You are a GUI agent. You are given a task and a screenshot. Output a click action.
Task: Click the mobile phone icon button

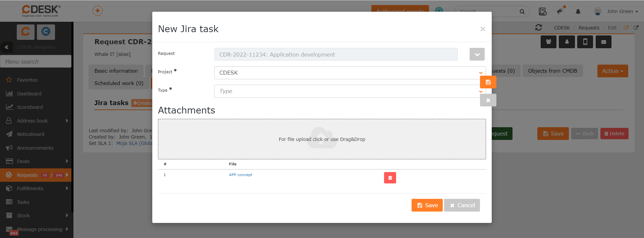click(585, 42)
